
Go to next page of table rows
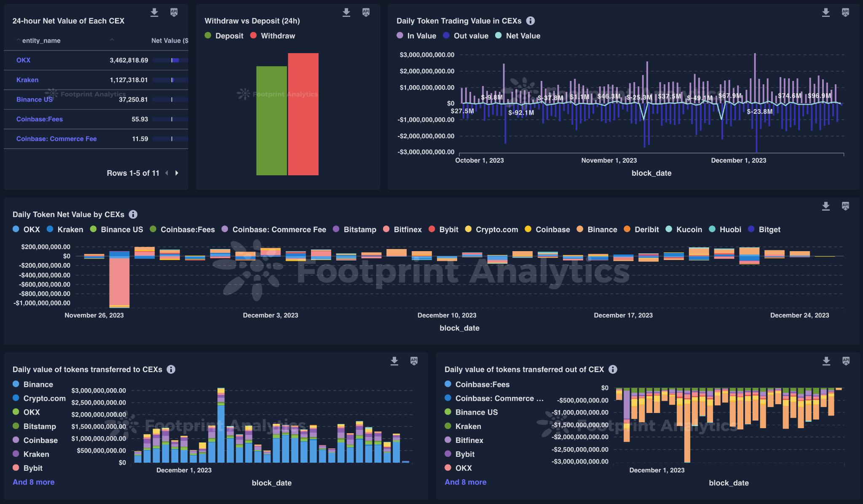click(177, 173)
